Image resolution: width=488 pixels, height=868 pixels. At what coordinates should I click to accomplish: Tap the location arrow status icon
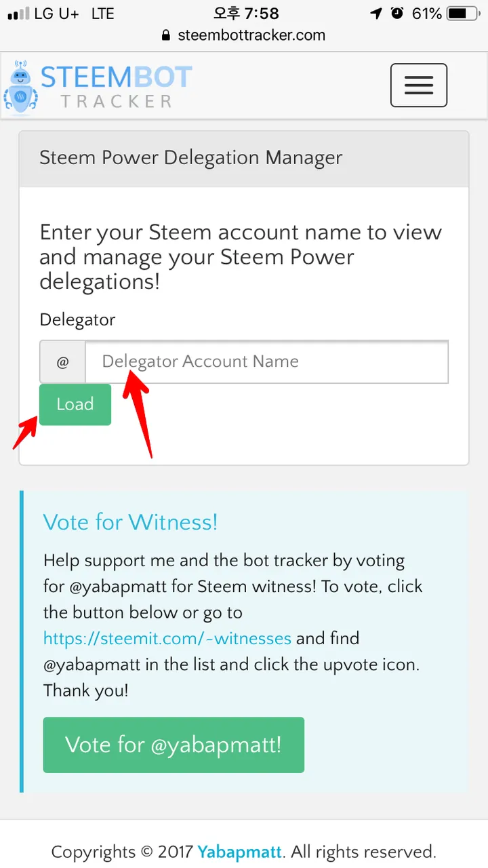(x=376, y=14)
